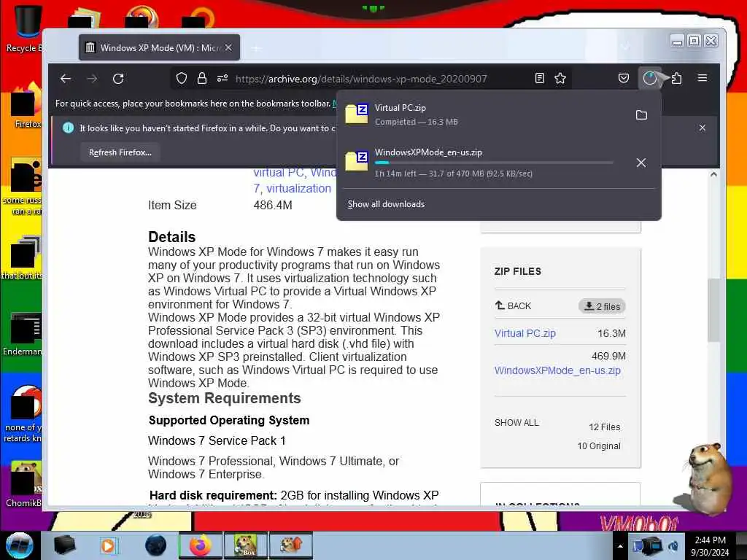Open the extensions puzzle icon
The width and height of the screenshot is (747, 560).
tap(676, 79)
